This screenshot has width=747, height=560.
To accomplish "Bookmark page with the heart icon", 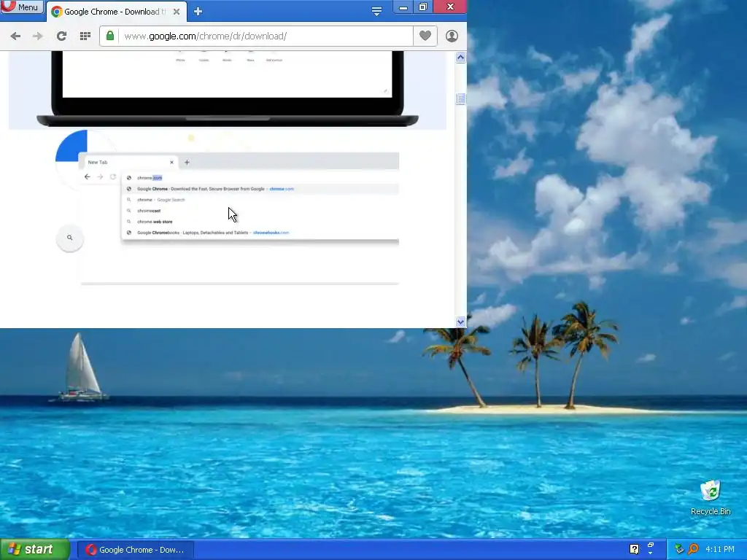I will coord(425,36).
